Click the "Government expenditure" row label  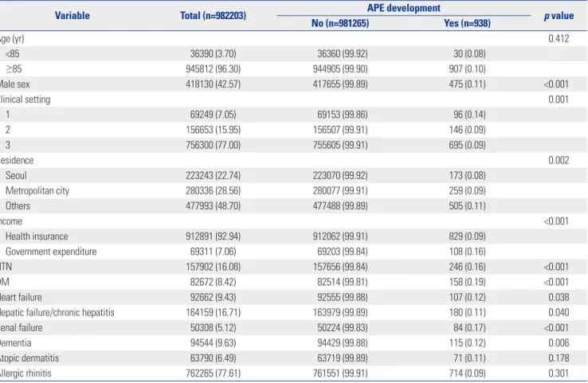click(51, 252)
